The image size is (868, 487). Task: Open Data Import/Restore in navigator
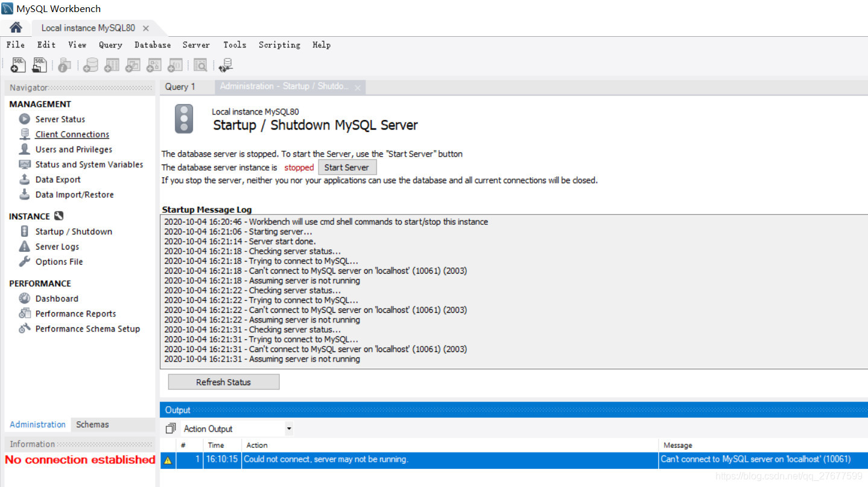point(74,195)
